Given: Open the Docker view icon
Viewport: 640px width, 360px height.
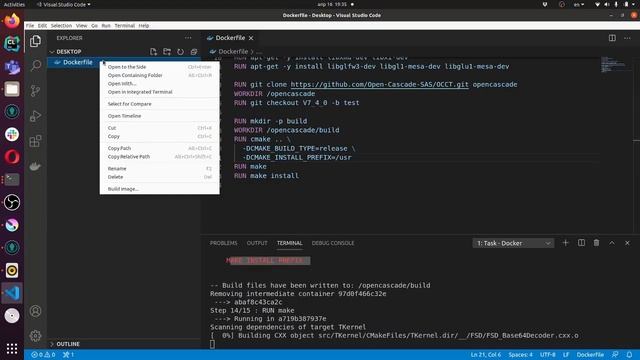Looking at the screenshot, I should point(36,166).
